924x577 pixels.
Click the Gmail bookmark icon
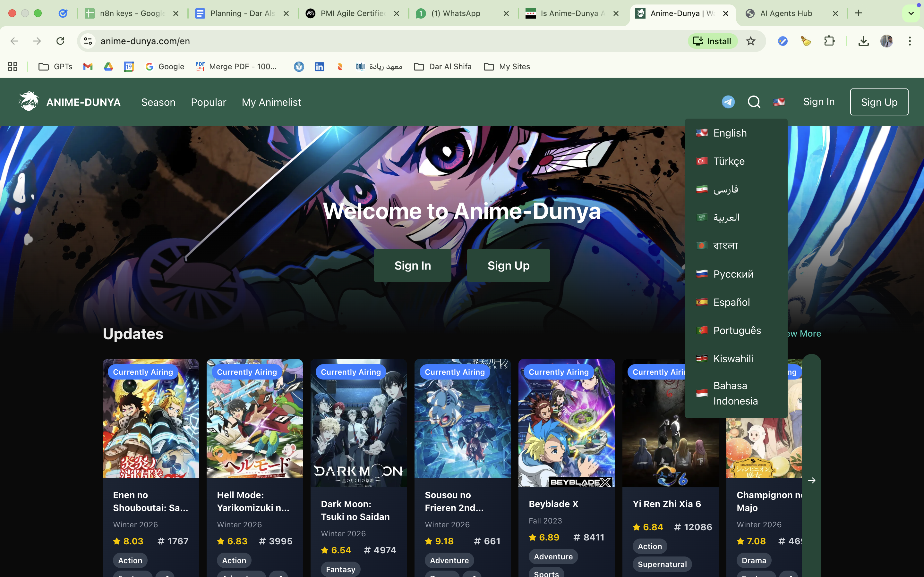(x=88, y=66)
